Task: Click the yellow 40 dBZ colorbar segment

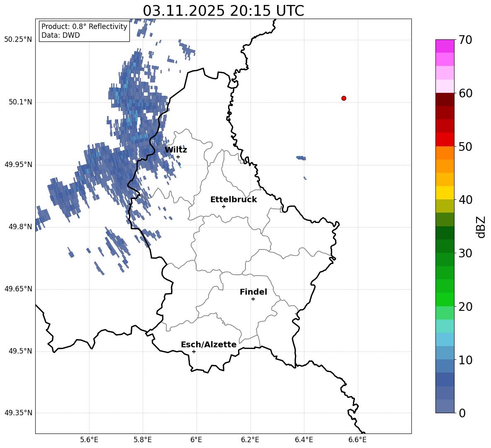Action: coord(445,193)
